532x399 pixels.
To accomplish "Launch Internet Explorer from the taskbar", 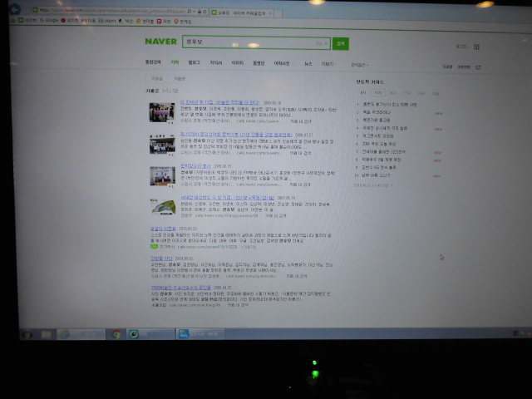I will 65,334.
